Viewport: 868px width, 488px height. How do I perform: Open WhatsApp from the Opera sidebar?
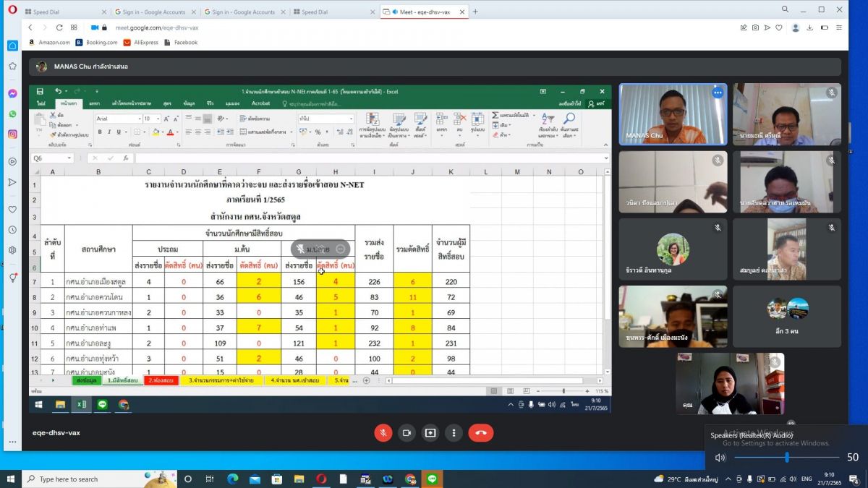pyautogui.click(x=12, y=114)
